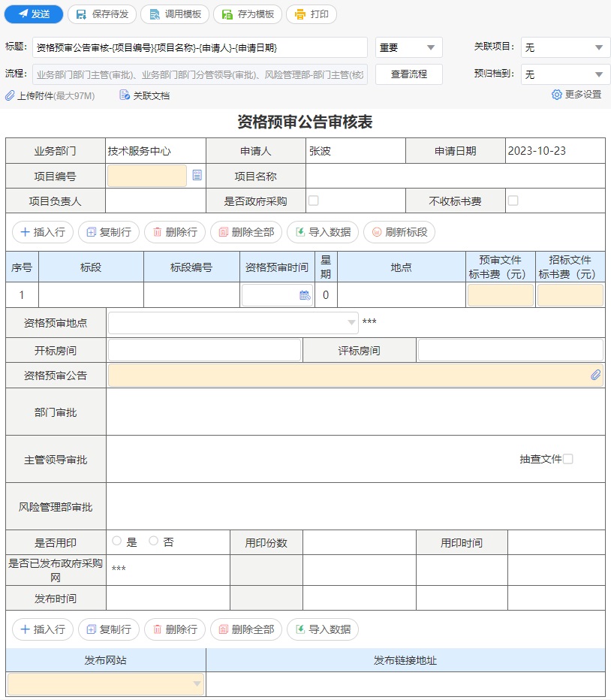Click 插入行 above the 发布网站 table
The image size is (611, 700).
pos(43,629)
